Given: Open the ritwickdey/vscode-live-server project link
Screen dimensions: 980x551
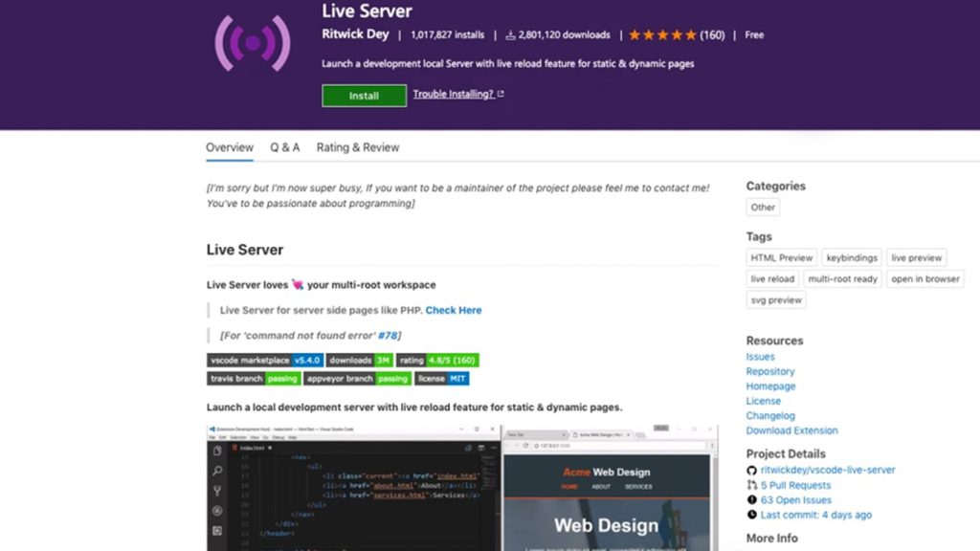Looking at the screenshot, I should 828,470.
